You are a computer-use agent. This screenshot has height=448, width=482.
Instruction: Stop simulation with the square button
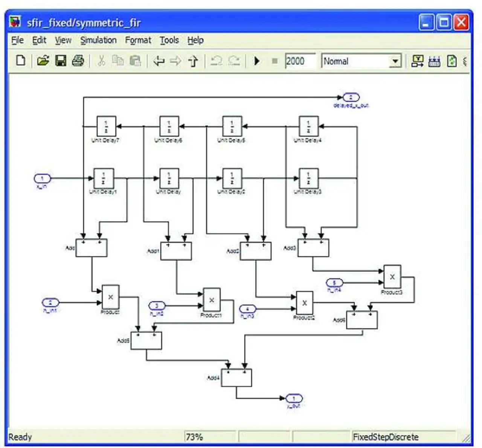coord(275,61)
